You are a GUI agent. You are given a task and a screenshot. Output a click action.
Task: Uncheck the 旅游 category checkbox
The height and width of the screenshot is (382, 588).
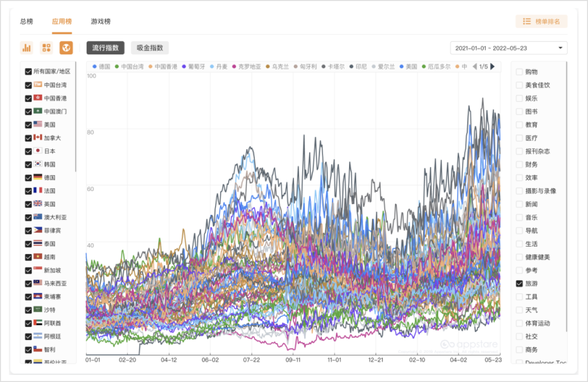519,284
